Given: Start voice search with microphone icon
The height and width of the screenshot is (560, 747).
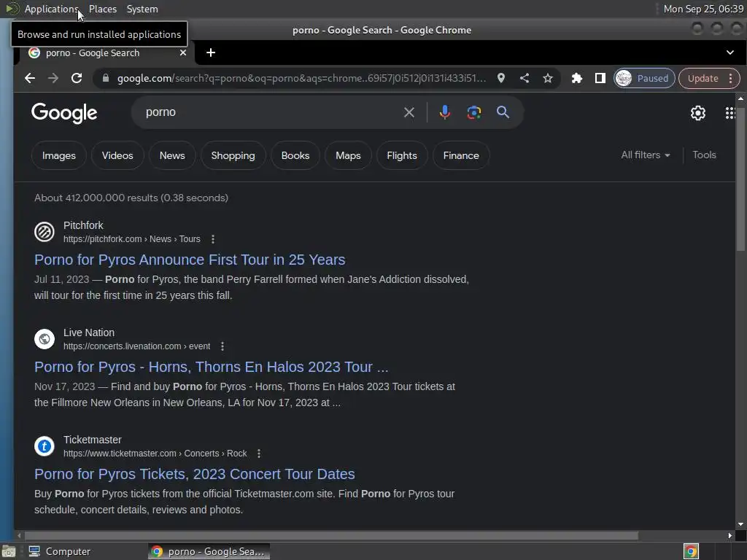Looking at the screenshot, I should [444, 112].
